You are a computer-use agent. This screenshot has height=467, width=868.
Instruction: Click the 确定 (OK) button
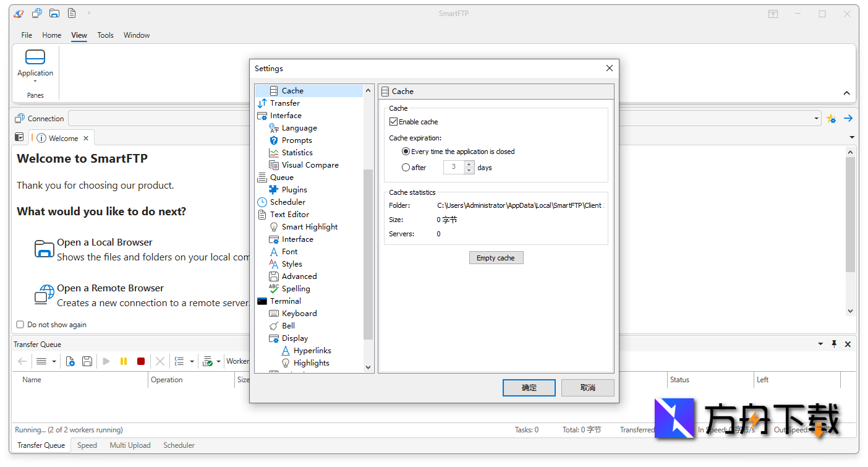click(529, 388)
